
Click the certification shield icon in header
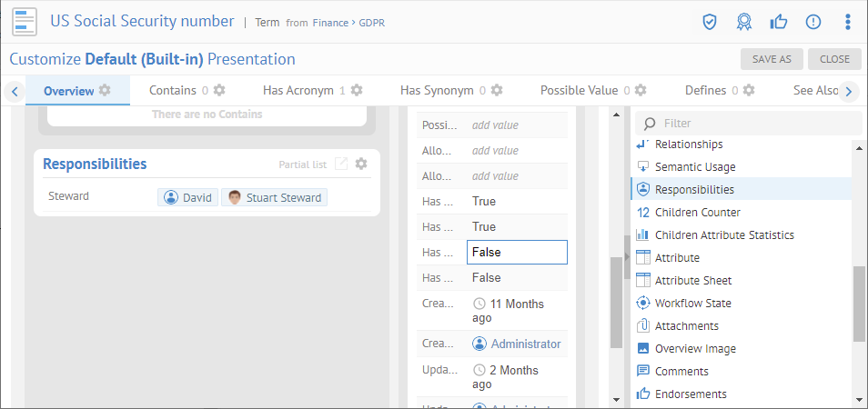[x=710, y=22]
